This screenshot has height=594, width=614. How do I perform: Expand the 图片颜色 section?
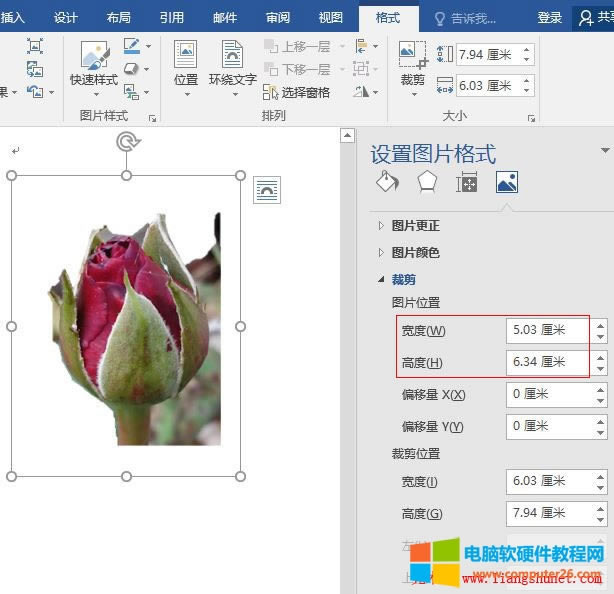415,253
